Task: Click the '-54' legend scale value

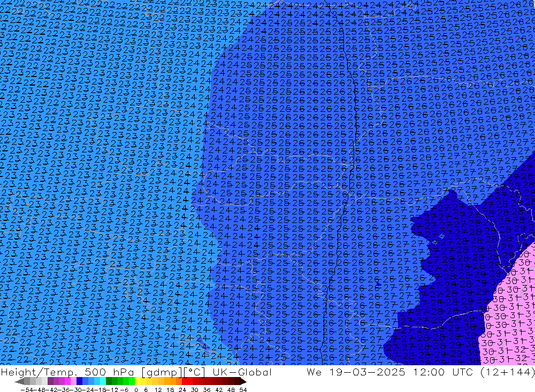Action: coord(27,390)
